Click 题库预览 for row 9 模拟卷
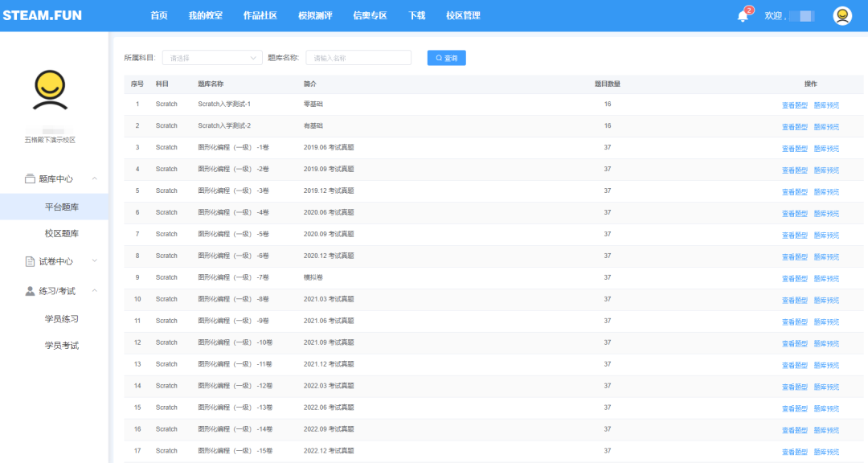The image size is (868, 463). pos(826,279)
